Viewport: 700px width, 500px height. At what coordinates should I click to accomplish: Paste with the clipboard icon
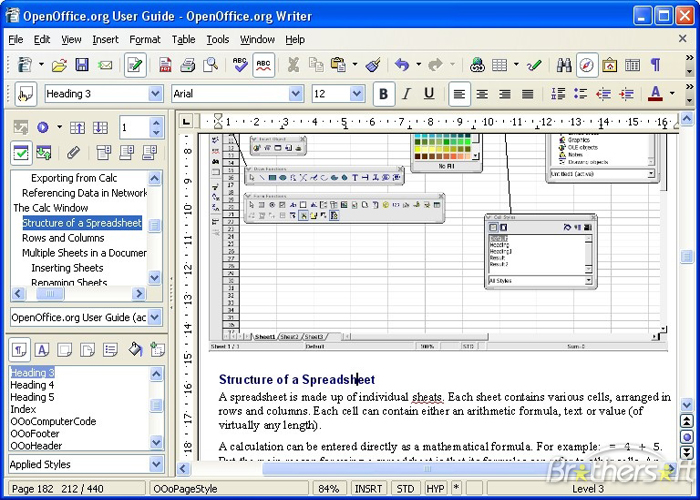tap(339, 65)
